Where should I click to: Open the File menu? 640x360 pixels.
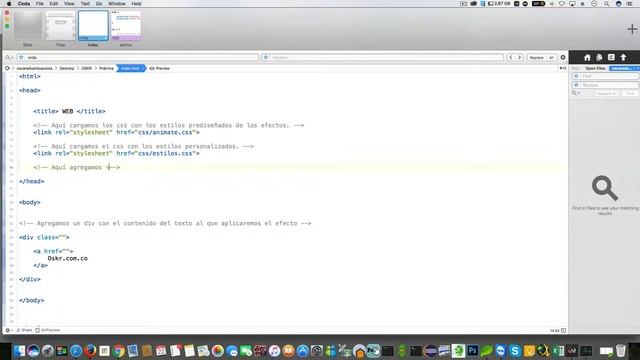click(40, 4)
